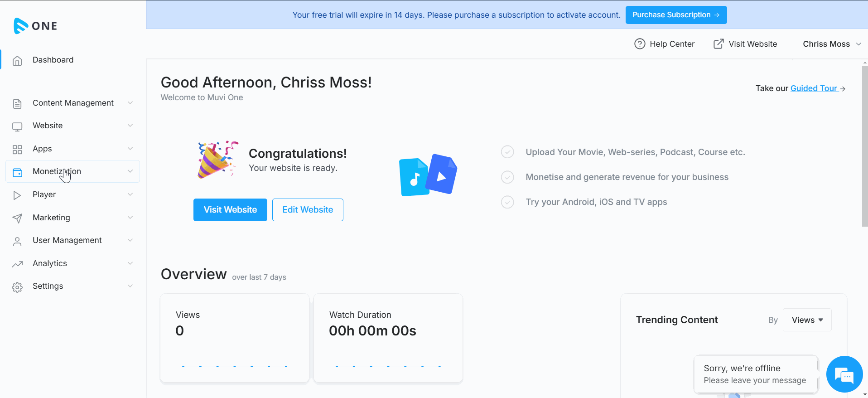Expand the Settings chevron in sidebar
868x398 pixels.
point(130,286)
